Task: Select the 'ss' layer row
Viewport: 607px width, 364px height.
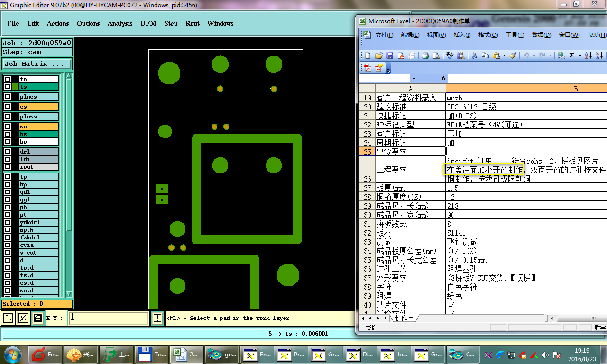Action: coord(38,127)
